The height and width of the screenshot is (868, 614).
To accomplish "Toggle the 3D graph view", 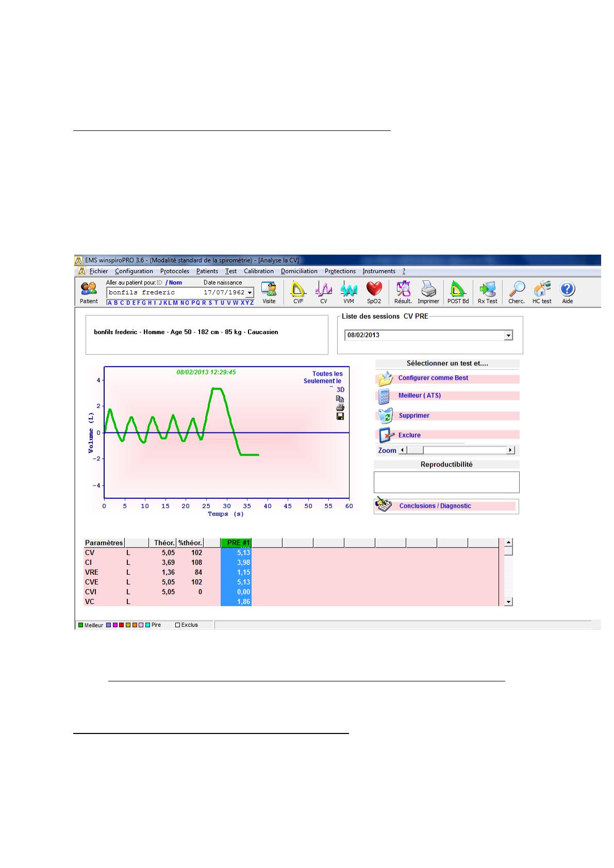I will pyautogui.click(x=340, y=390).
